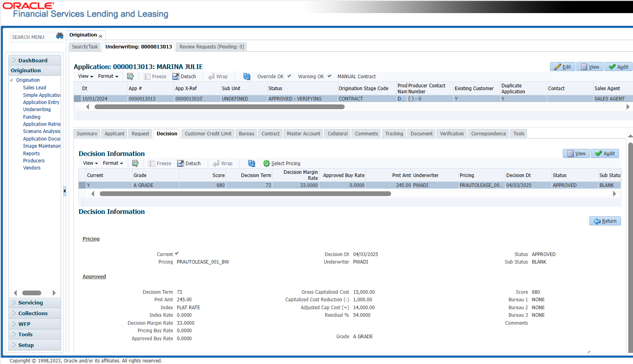
Task: Click decision table horizontal scrollbar
Action: [x=245, y=194]
